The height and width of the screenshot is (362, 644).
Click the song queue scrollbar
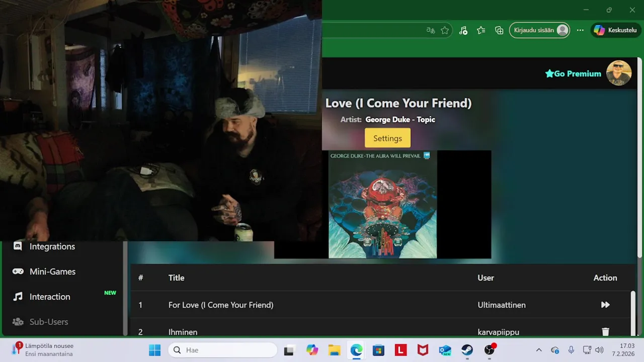pos(633,313)
